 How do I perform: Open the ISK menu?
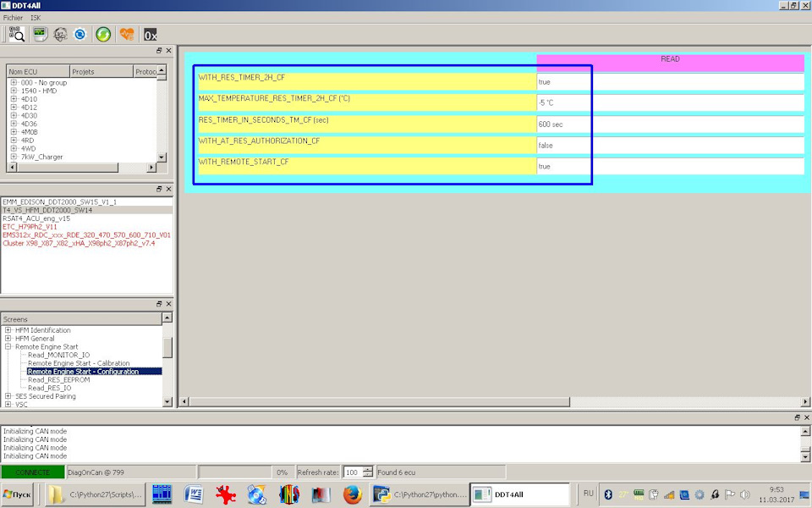[36, 18]
